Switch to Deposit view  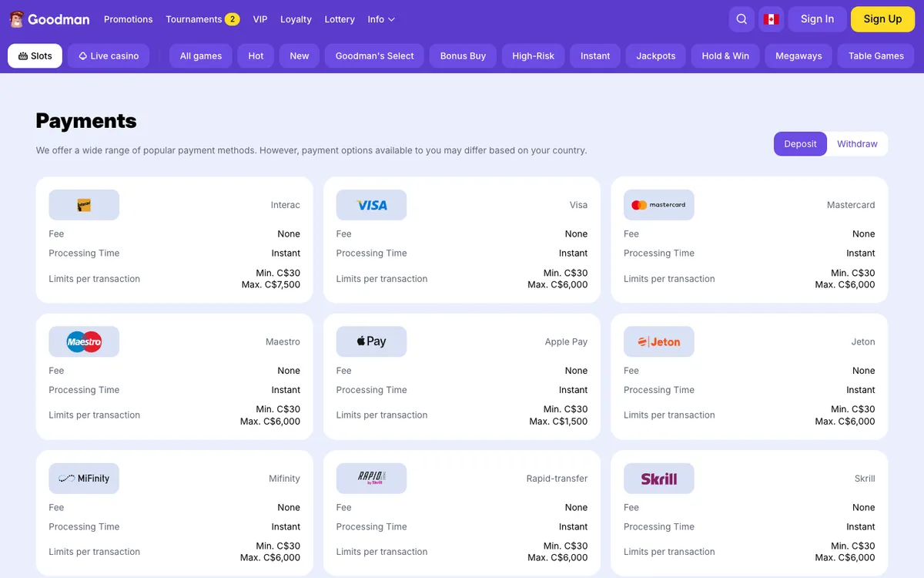800,144
